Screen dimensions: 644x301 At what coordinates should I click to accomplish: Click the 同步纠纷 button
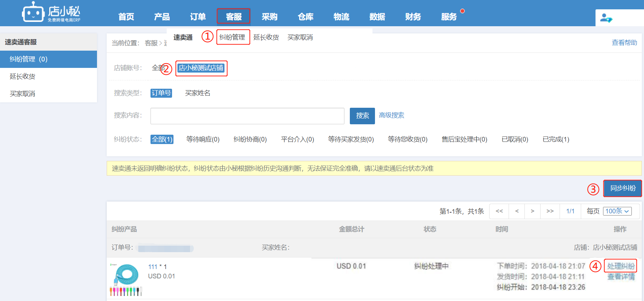coord(622,188)
